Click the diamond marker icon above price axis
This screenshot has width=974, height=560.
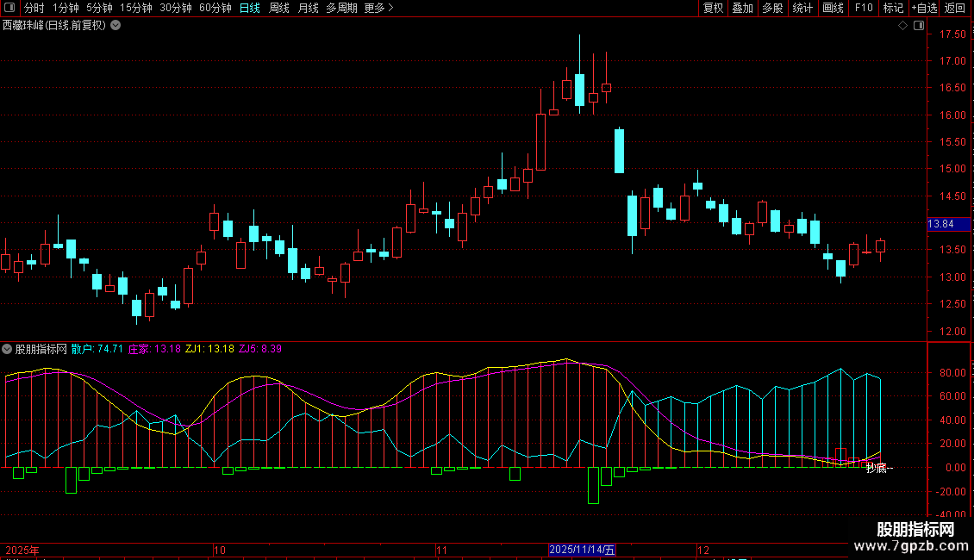pos(902,26)
